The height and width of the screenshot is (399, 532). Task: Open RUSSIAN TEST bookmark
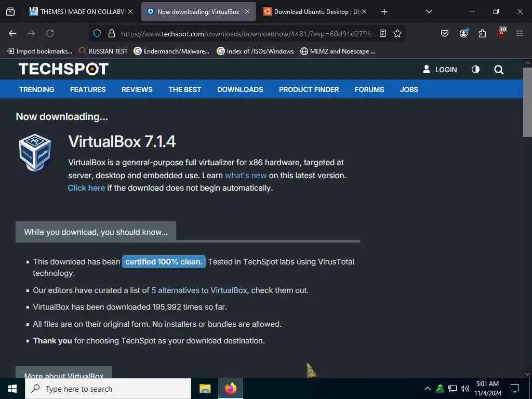(103, 51)
